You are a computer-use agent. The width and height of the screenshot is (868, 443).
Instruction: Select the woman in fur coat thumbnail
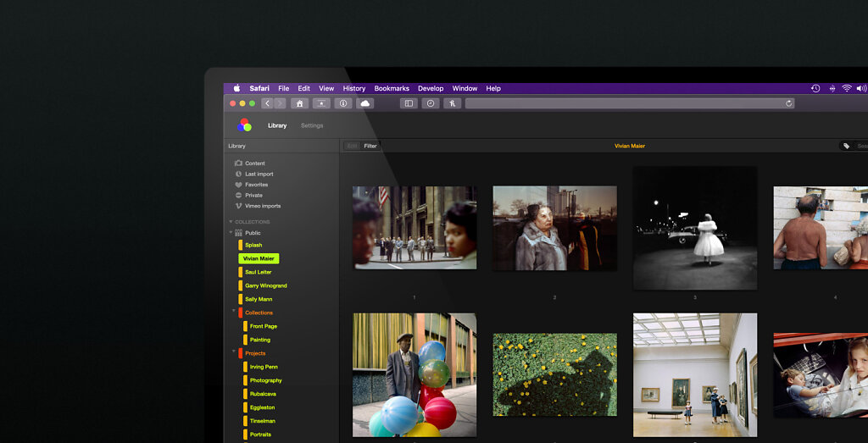pos(554,228)
